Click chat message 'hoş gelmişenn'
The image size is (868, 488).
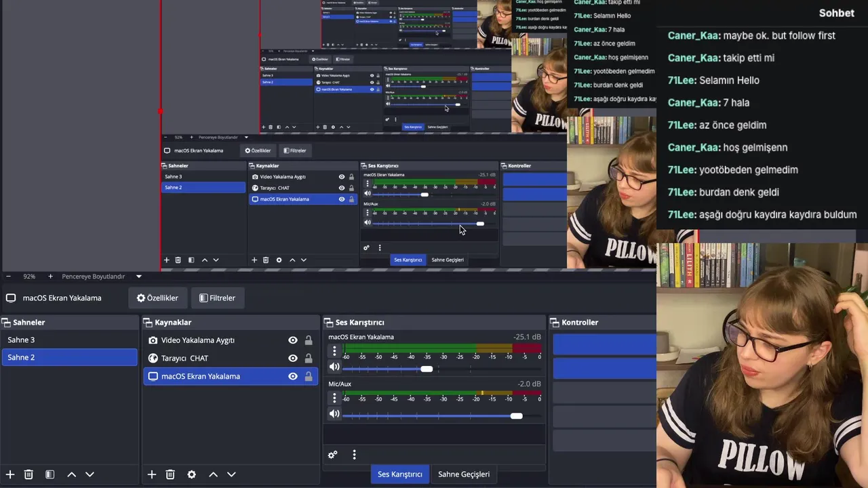(x=755, y=147)
